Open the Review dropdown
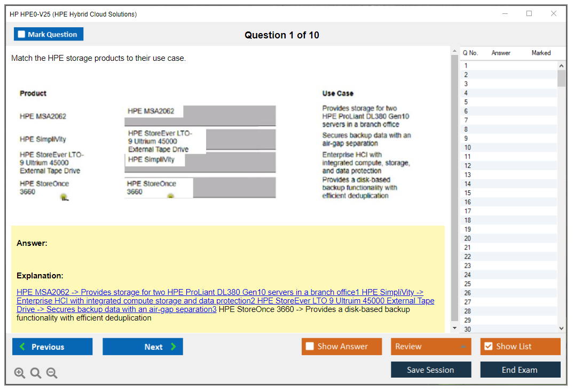 click(430, 347)
